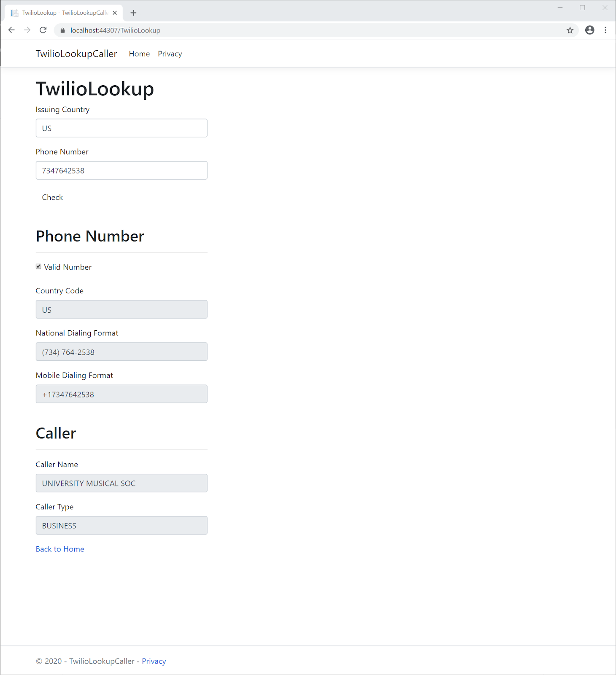Click the site padlock icon
The image size is (616, 675).
[x=63, y=30]
